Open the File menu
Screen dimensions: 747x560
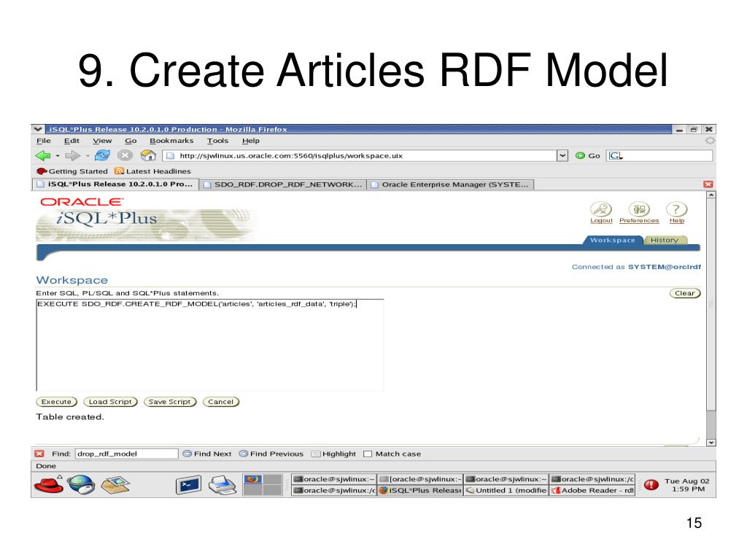(x=43, y=141)
